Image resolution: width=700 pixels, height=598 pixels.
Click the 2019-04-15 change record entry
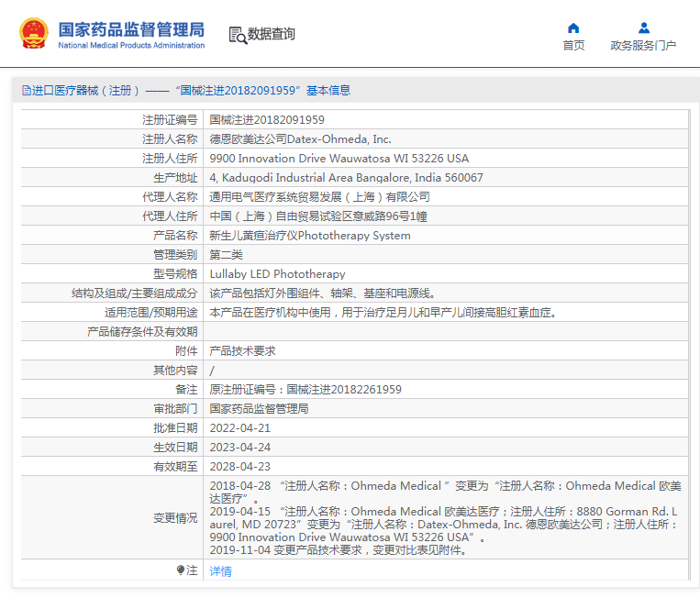pyautogui.click(x=444, y=524)
